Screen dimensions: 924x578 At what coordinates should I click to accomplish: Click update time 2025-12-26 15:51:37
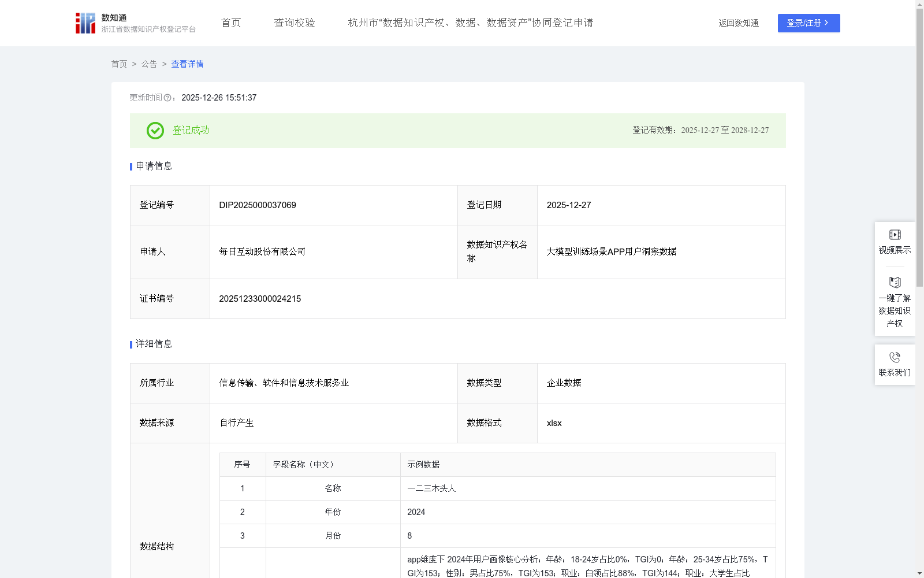click(219, 98)
